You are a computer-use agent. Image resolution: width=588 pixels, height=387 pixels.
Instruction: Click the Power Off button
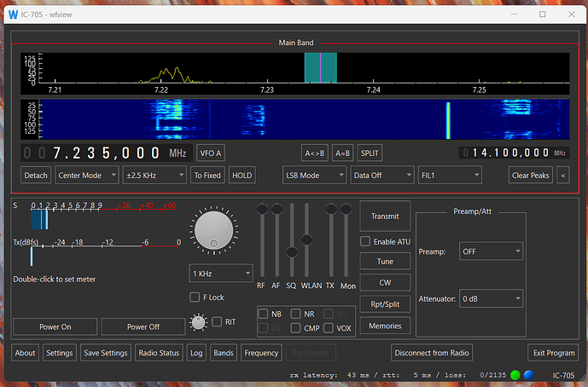[143, 326]
